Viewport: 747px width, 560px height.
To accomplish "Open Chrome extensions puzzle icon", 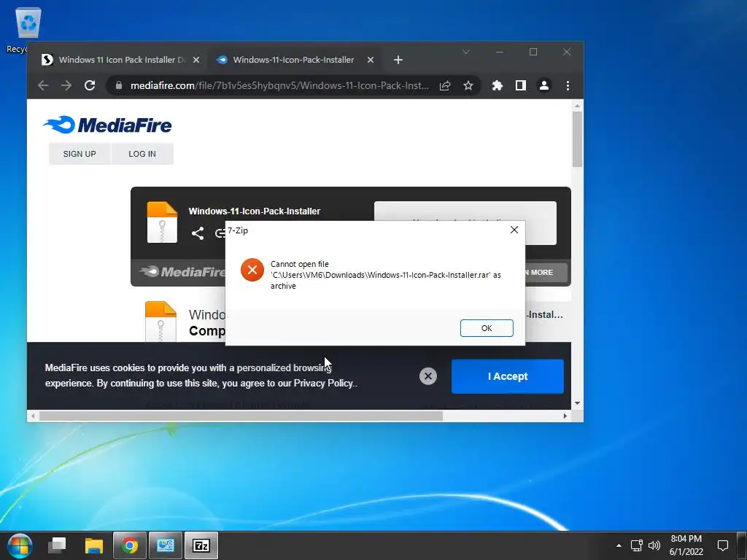I will [498, 86].
